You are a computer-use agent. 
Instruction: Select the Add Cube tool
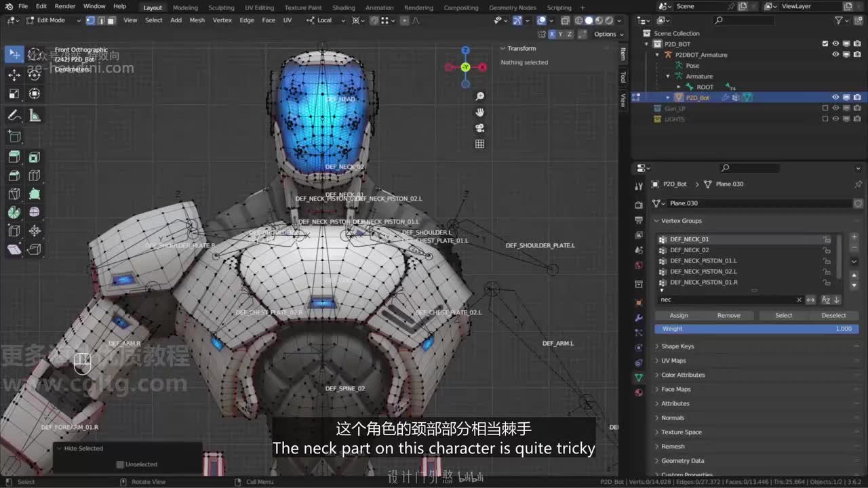14,137
